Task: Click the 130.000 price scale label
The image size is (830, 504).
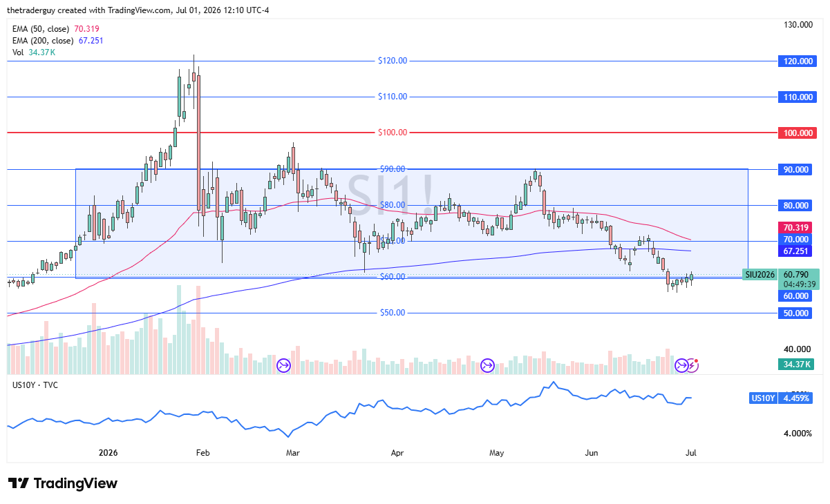Action: click(x=797, y=25)
